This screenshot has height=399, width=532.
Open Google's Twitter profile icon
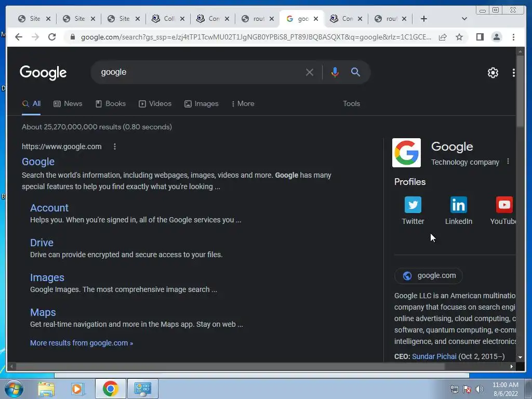point(413,205)
